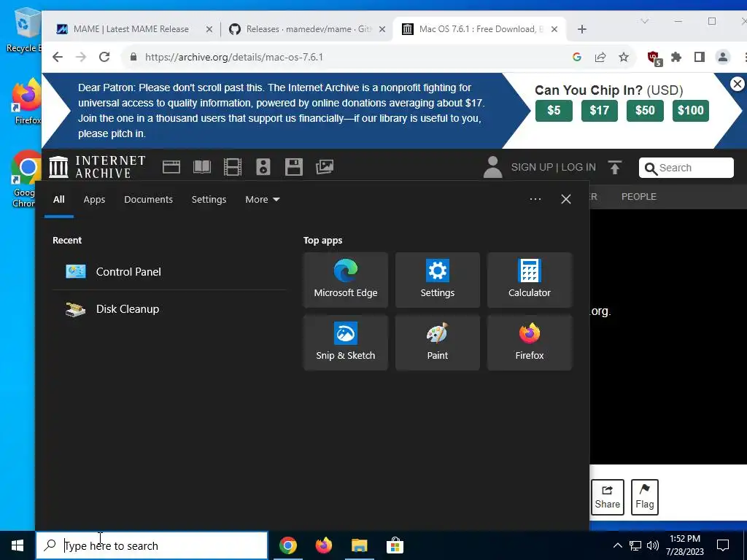
Task: Open Control Panel from Recent list
Action: tap(169, 271)
